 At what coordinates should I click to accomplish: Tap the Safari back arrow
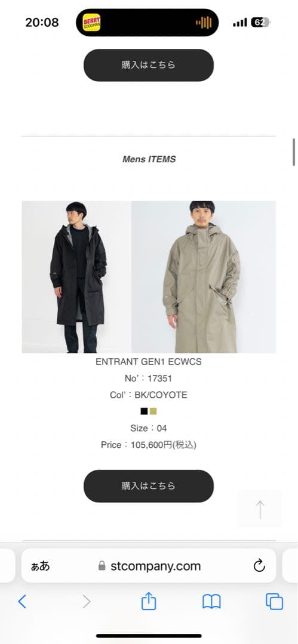pyautogui.click(x=22, y=602)
